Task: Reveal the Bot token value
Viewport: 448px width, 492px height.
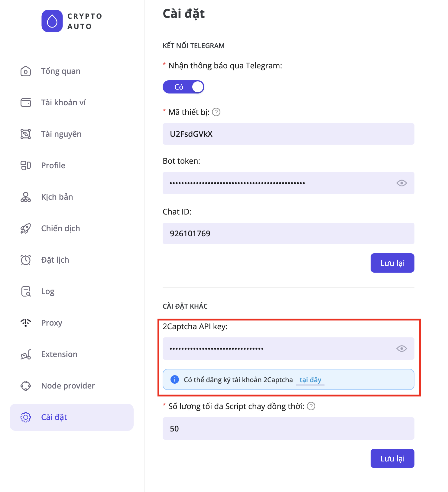Action: coord(401,183)
